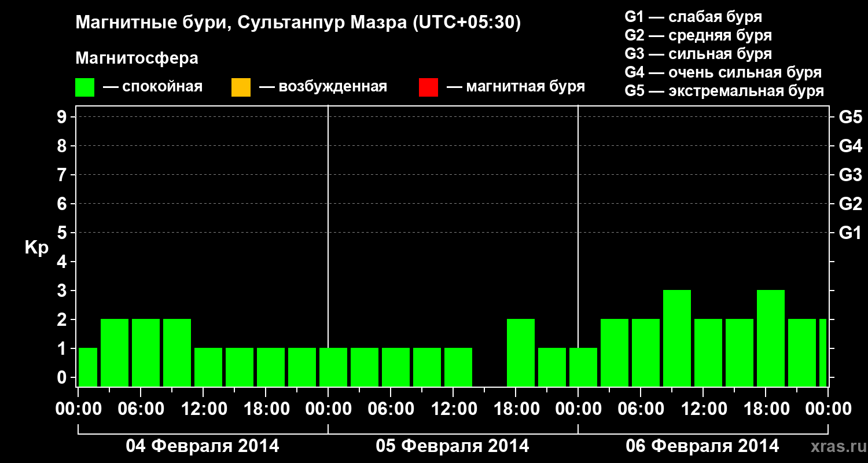Click the 'Kp' axis label

36,248
